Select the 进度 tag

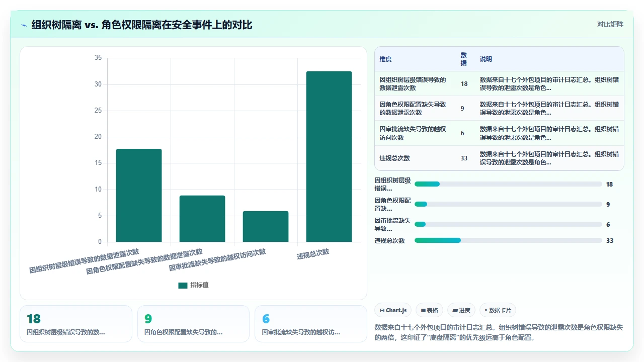pos(461,310)
